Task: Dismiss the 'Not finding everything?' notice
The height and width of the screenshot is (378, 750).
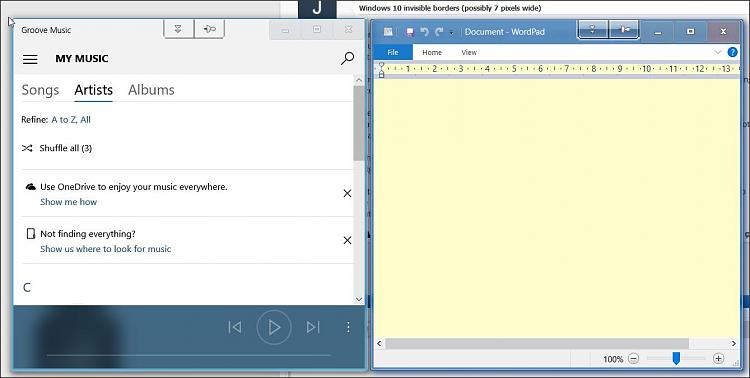Action: click(347, 240)
